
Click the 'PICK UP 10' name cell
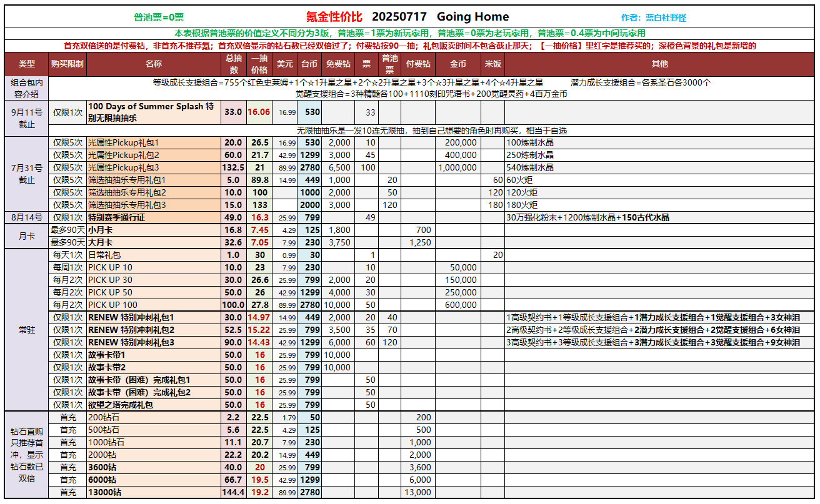pyautogui.click(x=154, y=267)
